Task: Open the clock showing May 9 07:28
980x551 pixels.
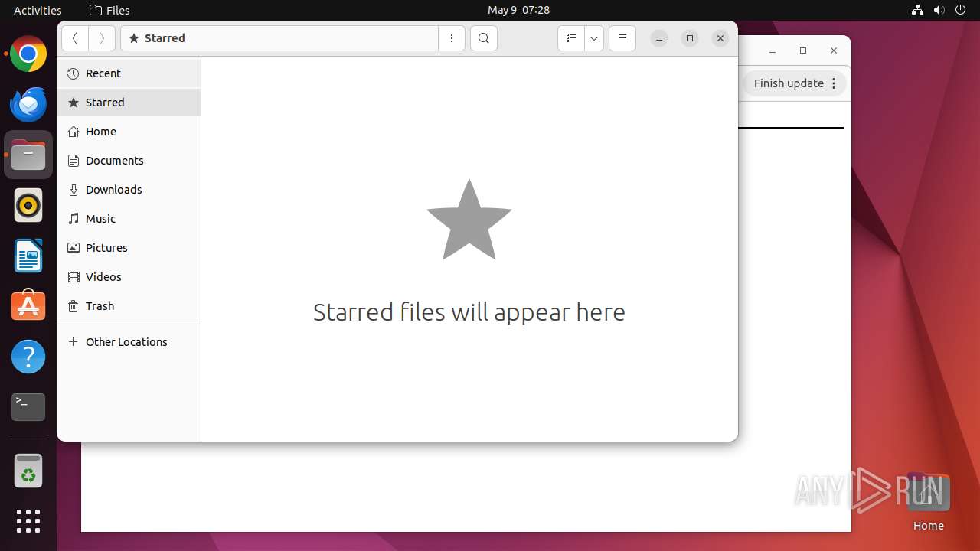Action: click(518, 10)
